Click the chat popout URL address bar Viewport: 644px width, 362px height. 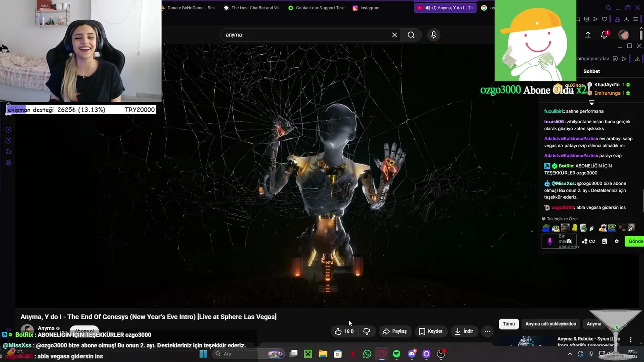[x=593, y=59]
